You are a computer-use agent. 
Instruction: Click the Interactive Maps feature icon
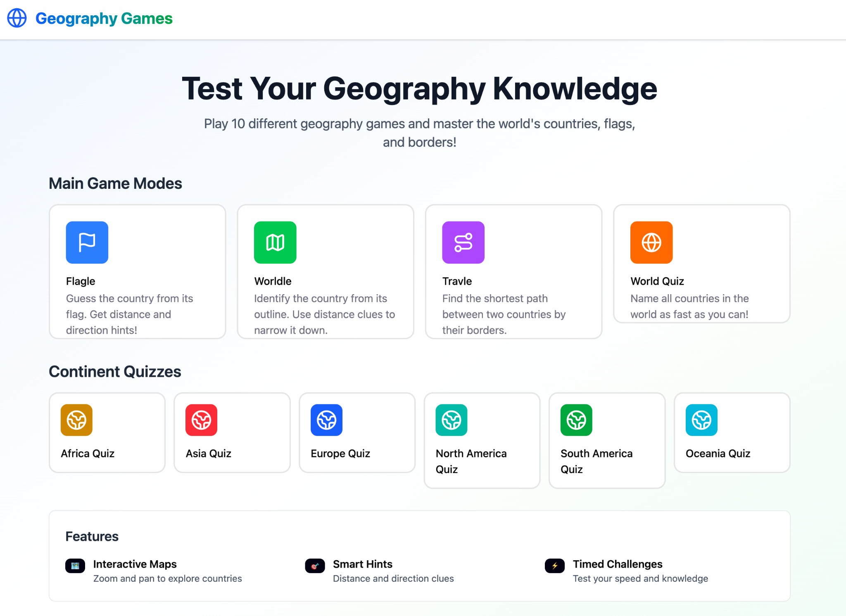[x=75, y=566]
